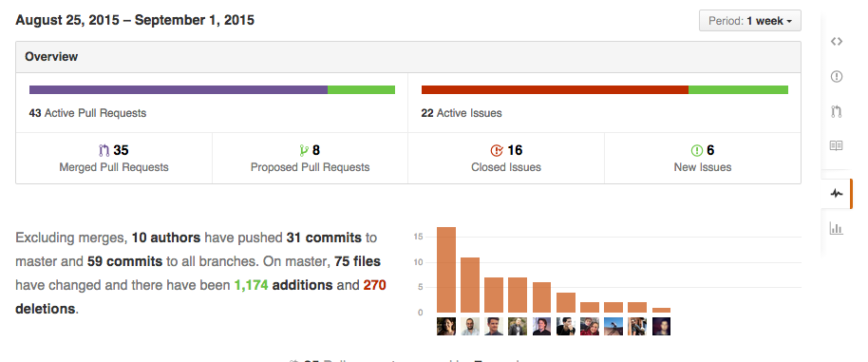Click the new issues green icon
This screenshot has height=362, width=868.
pos(696,150)
